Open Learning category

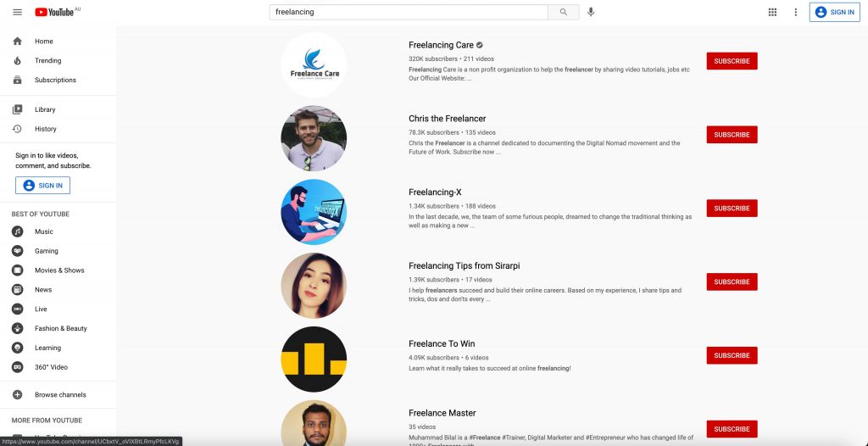pos(58,348)
